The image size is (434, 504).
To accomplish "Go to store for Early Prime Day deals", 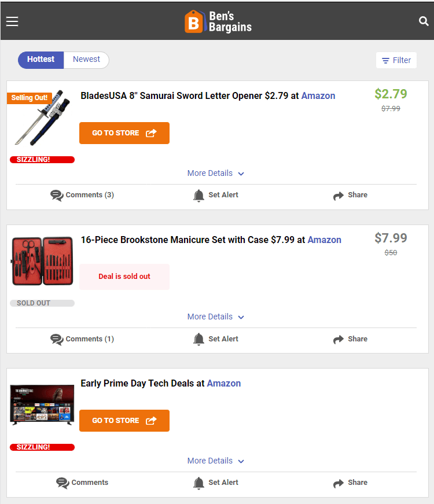I will (124, 421).
